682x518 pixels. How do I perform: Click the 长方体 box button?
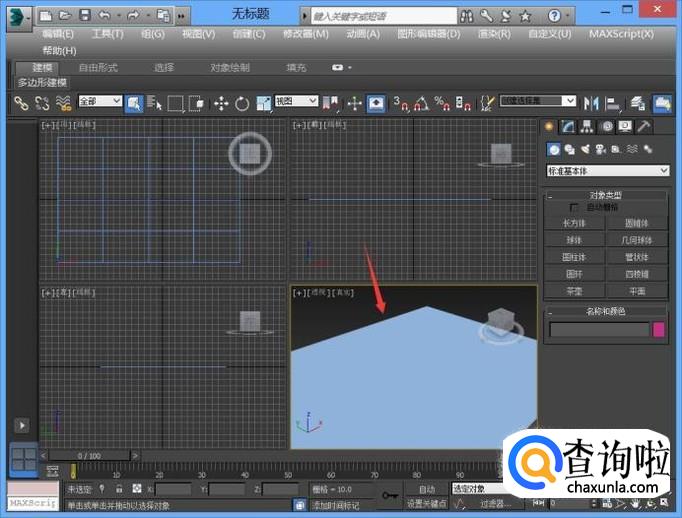tap(574, 223)
